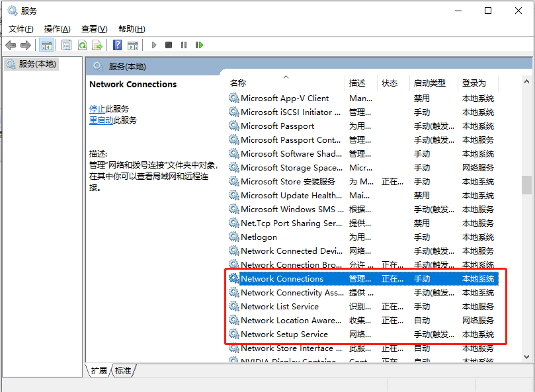Click 网络服务 in Network Location Aware row
This screenshot has width=535, height=392.
[x=477, y=321]
